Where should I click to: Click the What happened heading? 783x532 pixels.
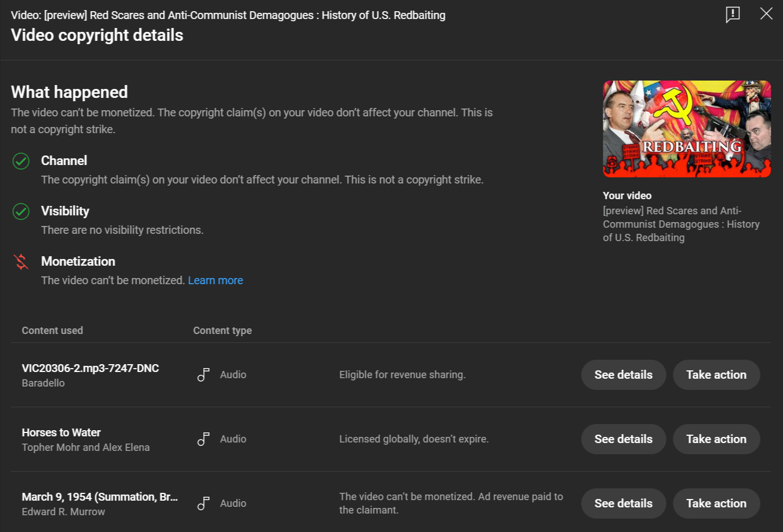(x=69, y=92)
